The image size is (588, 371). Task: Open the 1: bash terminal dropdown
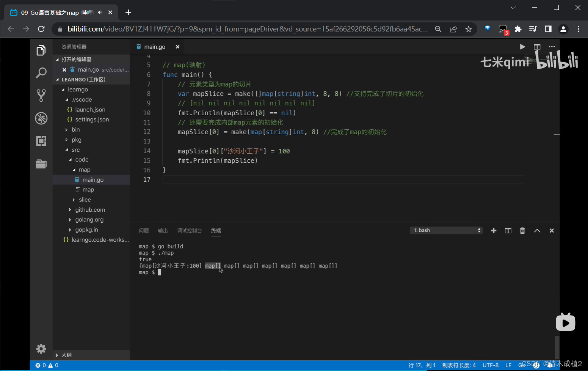[446, 230]
